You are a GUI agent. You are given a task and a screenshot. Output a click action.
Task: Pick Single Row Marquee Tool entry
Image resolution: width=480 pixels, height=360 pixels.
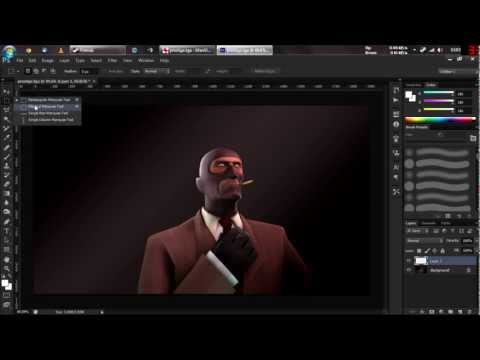click(49, 113)
